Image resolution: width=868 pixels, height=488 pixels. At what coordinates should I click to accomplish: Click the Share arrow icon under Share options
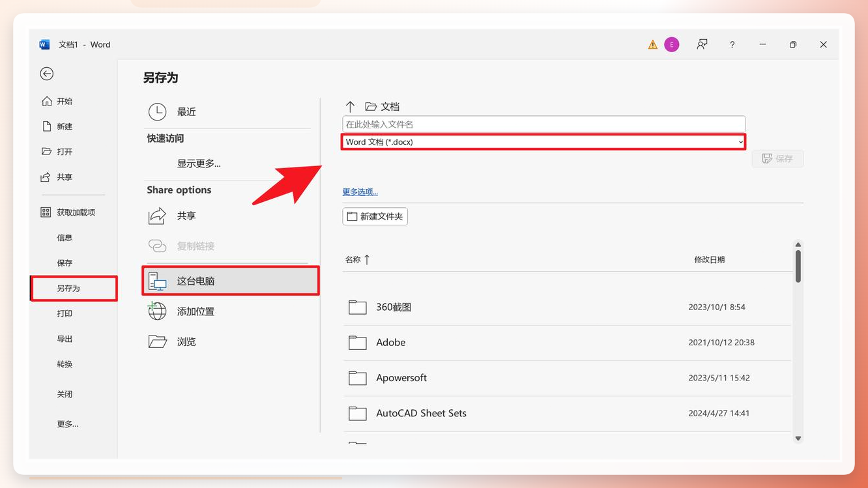tap(157, 216)
